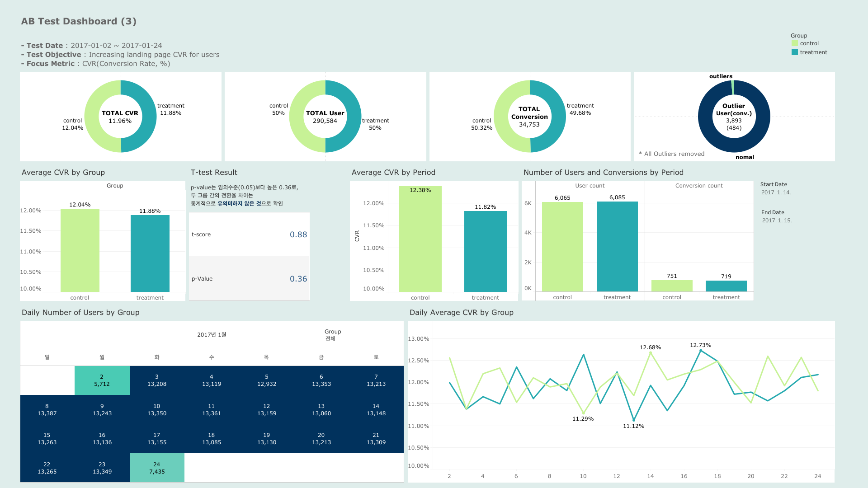This screenshot has height=488, width=868.
Task: Select the treatment bar showing 11.82%
Action: pos(485,251)
